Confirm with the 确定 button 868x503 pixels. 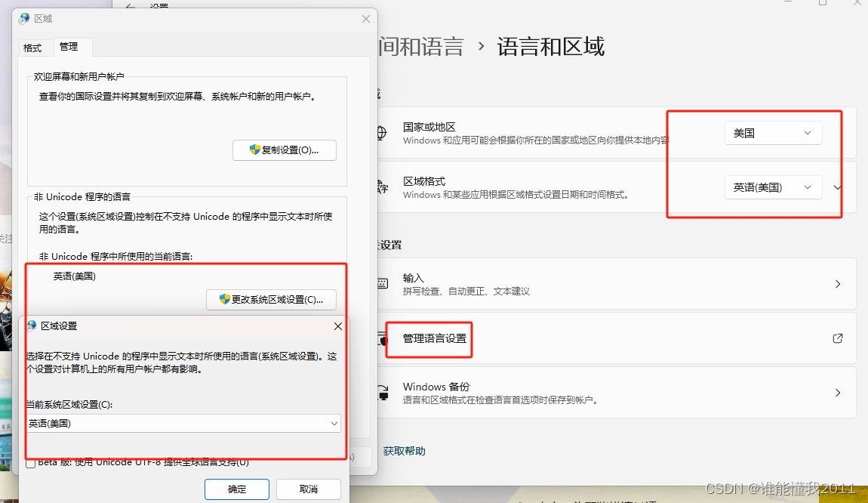tap(237, 489)
